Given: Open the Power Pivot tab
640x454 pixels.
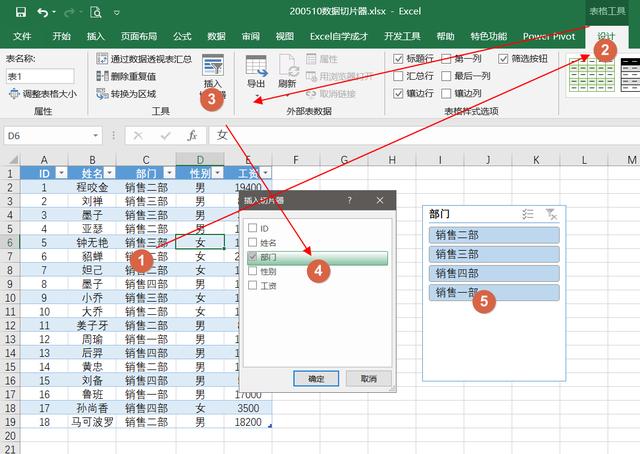Looking at the screenshot, I should pos(549,36).
